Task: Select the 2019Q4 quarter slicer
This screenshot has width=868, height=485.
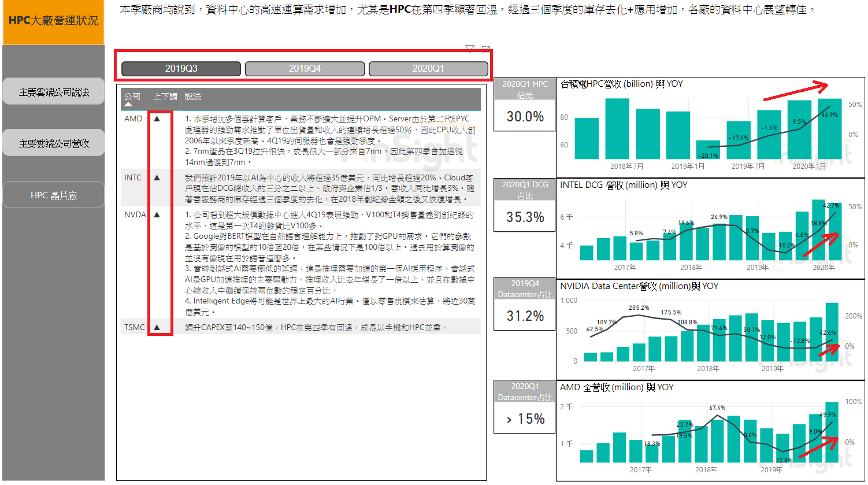Action: pos(305,69)
